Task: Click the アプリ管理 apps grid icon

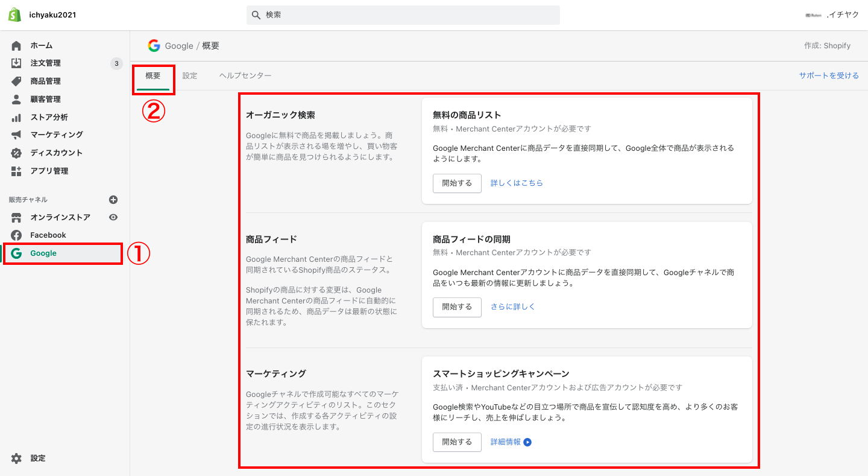Action: click(16, 171)
